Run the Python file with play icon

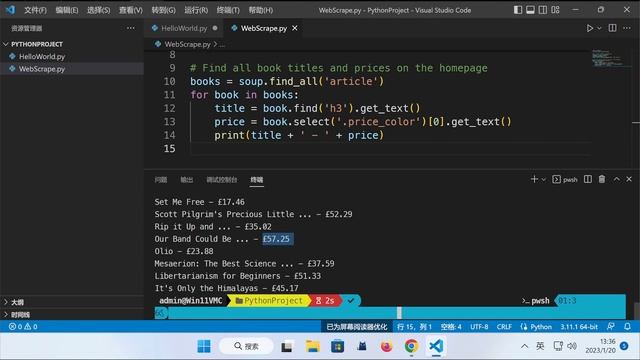coord(590,28)
